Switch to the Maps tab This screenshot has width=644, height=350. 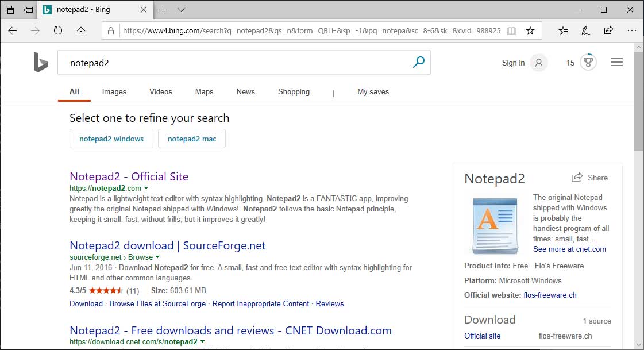point(204,91)
